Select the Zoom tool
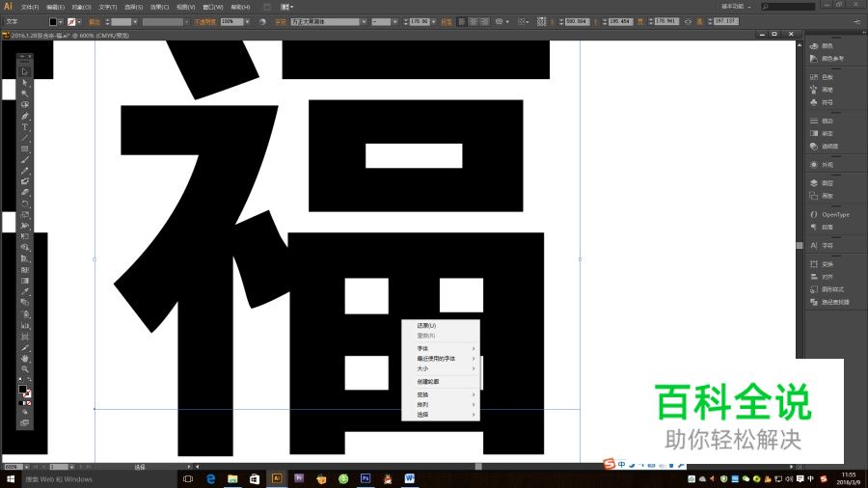This screenshot has height=488, width=868. pos(24,369)
